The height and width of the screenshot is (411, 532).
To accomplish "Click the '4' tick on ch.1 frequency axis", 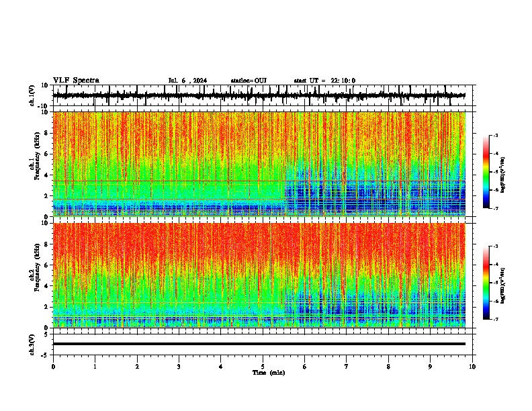I will coord(46,175).
